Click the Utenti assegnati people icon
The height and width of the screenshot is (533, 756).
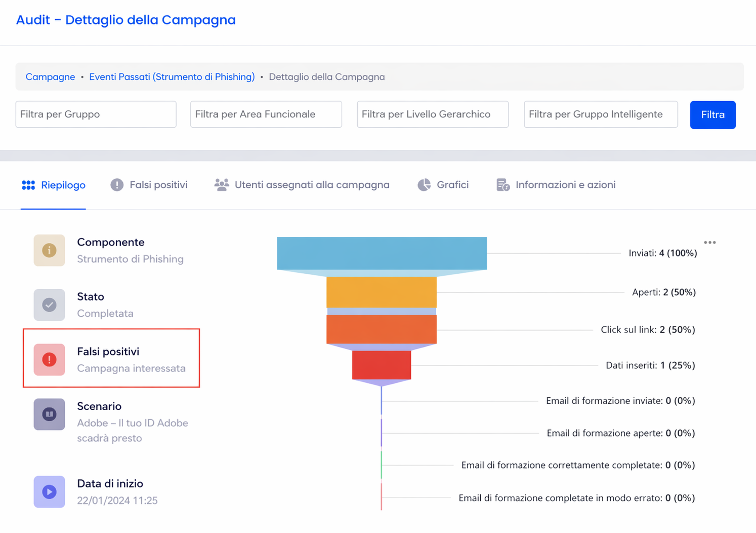(221, 185)
